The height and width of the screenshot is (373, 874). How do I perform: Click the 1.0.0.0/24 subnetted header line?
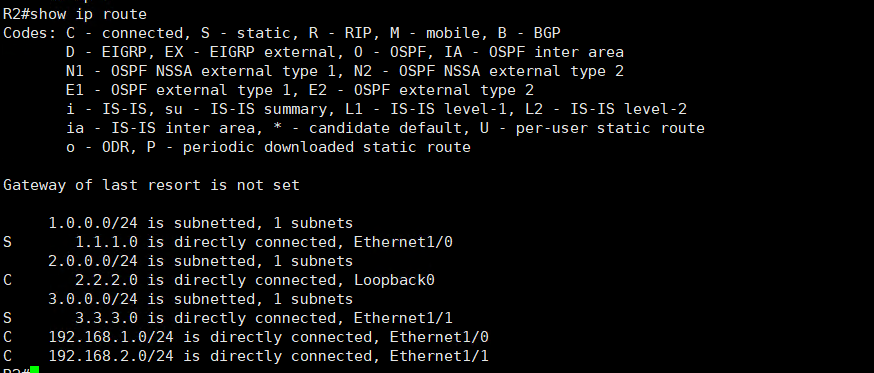tap(201, 223)
